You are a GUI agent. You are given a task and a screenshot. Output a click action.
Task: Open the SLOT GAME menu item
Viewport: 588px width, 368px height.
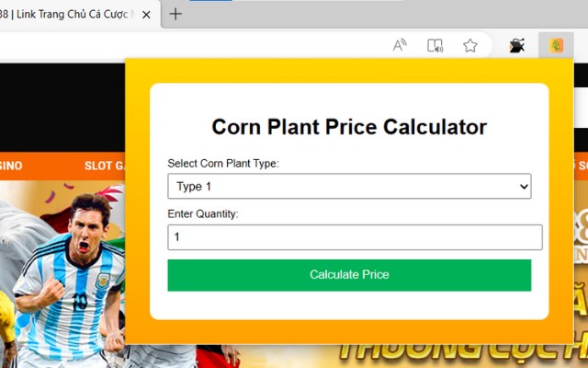pos(105,166)
